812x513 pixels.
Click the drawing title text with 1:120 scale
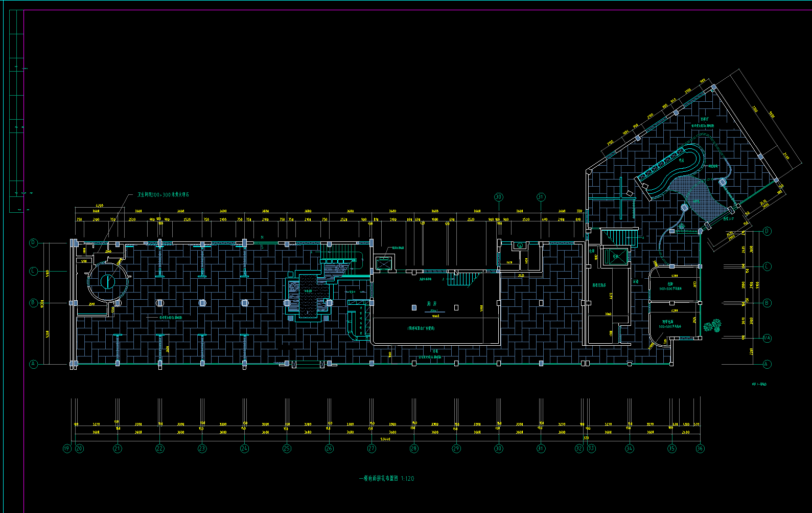click(386, 479)
